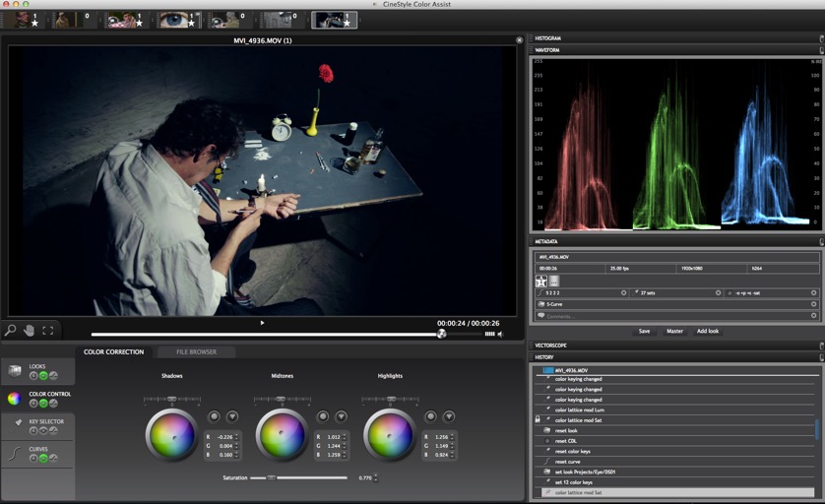Screen dimensions: 825x504
Task: Select the zoom magnifier tool below viewer
Action: (x=10, y=331)
